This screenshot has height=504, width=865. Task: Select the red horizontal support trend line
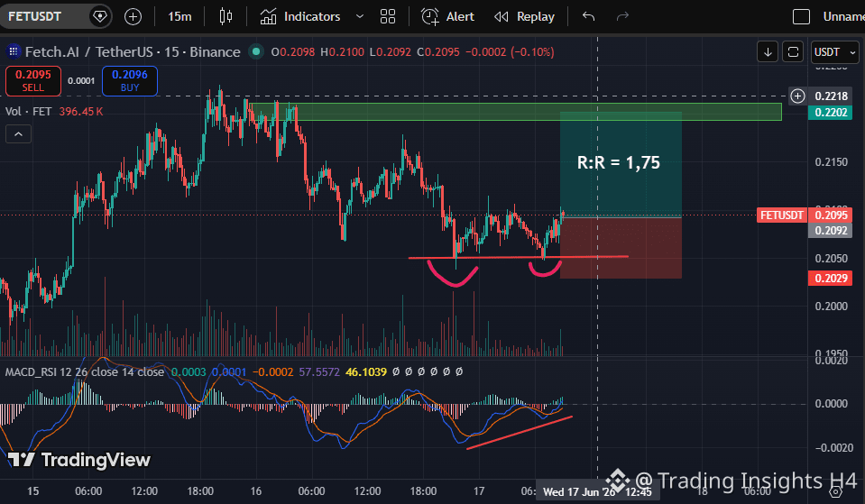click(518, 257)
